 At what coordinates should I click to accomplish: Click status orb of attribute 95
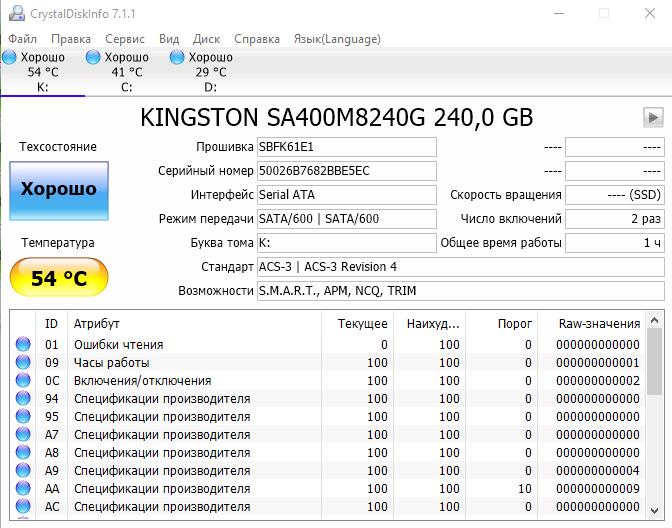[23, 416]
